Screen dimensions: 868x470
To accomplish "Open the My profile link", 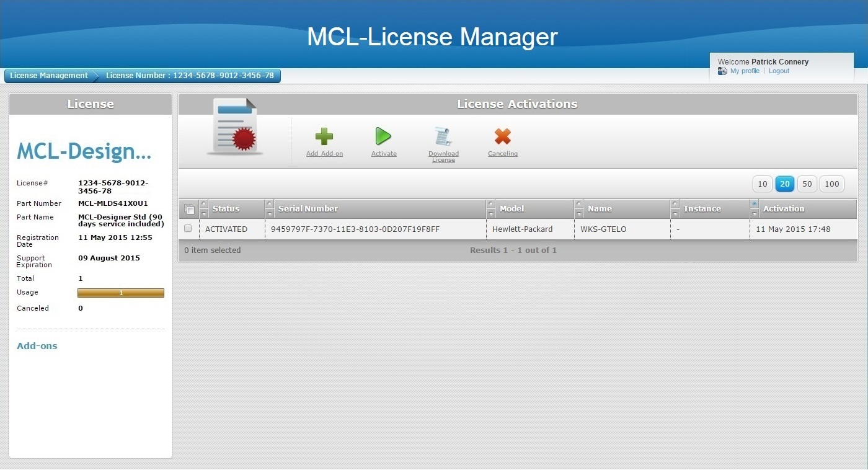I will coord(745,71).
